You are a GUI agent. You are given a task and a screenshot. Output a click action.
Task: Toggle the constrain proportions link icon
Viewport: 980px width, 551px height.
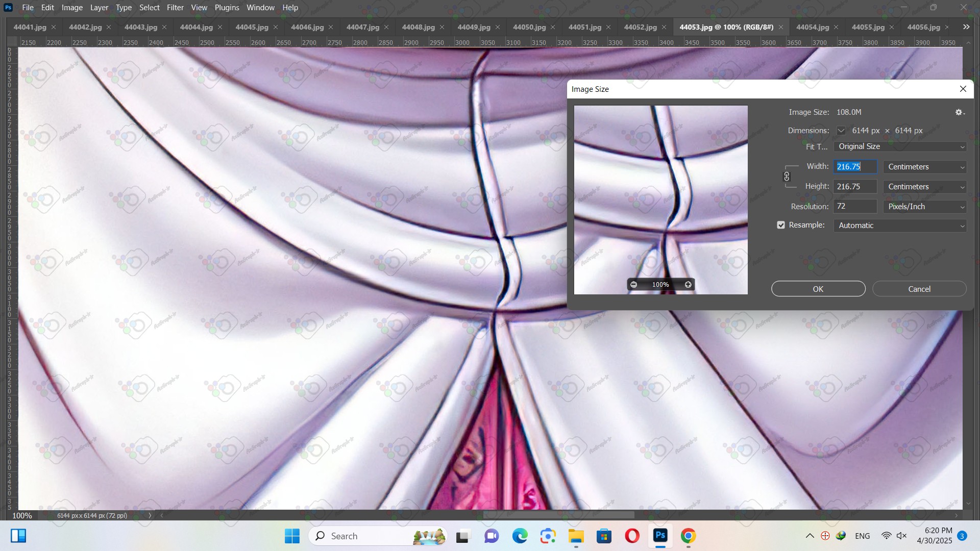tap(787, 177)
